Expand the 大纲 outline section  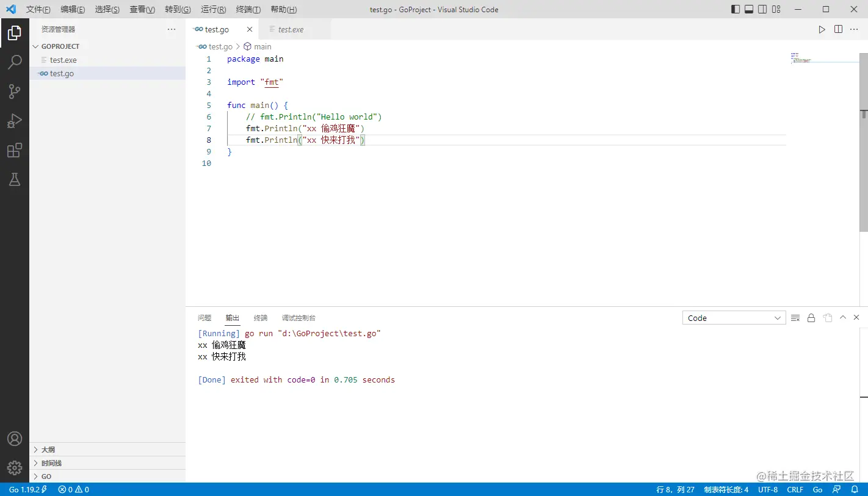click(x=107, y=450)
